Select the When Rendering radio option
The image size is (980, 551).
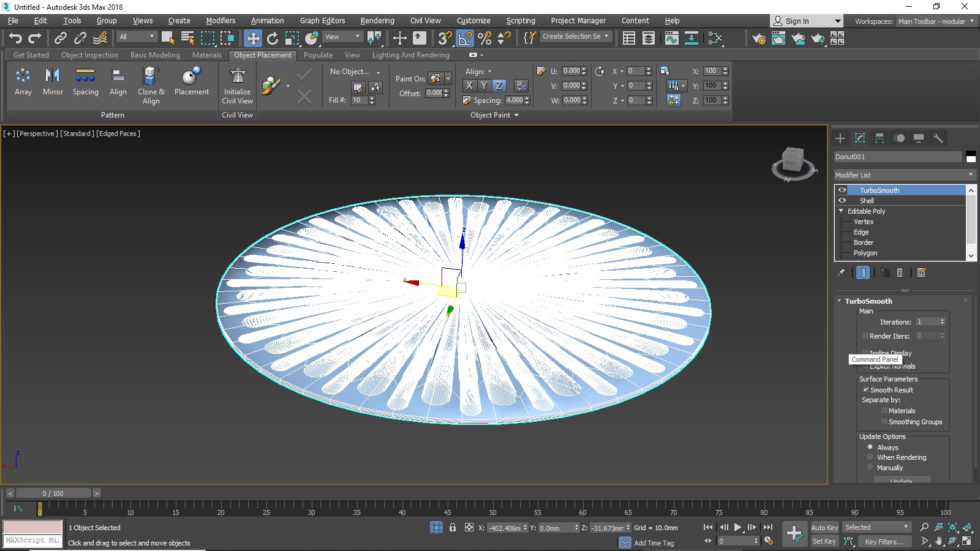coord(870,457)
